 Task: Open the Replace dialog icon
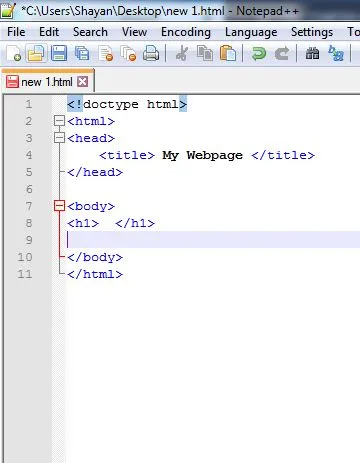336,53
